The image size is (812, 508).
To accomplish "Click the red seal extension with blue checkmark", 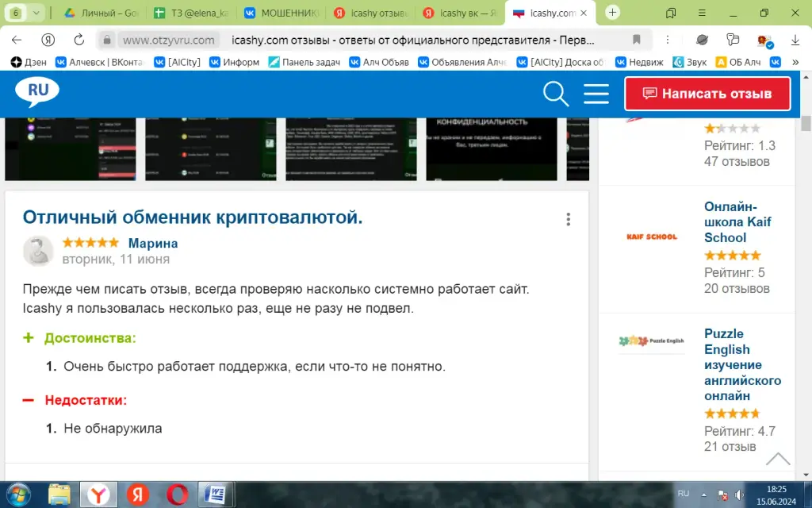I will (764, 40).
